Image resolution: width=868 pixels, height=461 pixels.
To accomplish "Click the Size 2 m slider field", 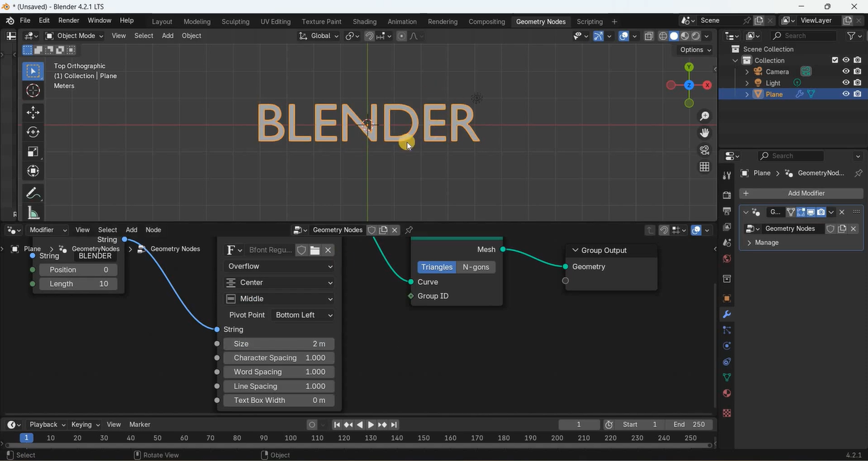I will pyautogui.click(x=279, y=344).
